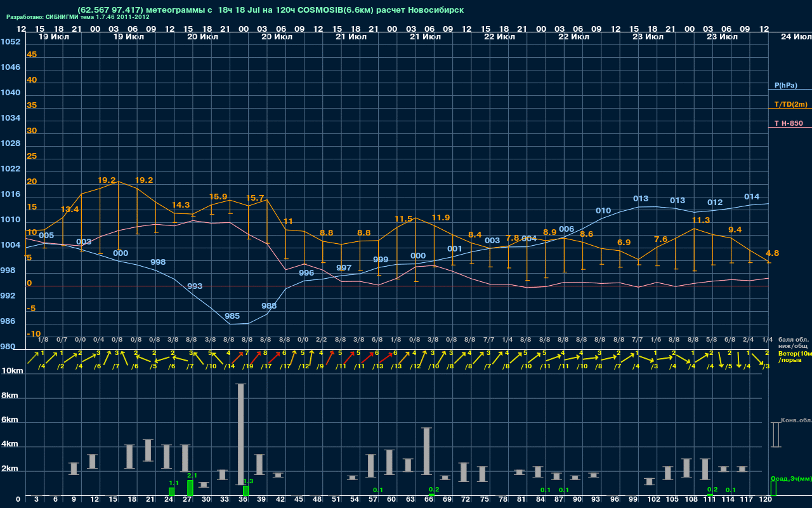The height and width of the screenshot is (508, 812).
Task: Click forecast hour 120 on bottom axis
Action: tap(766, 500)
